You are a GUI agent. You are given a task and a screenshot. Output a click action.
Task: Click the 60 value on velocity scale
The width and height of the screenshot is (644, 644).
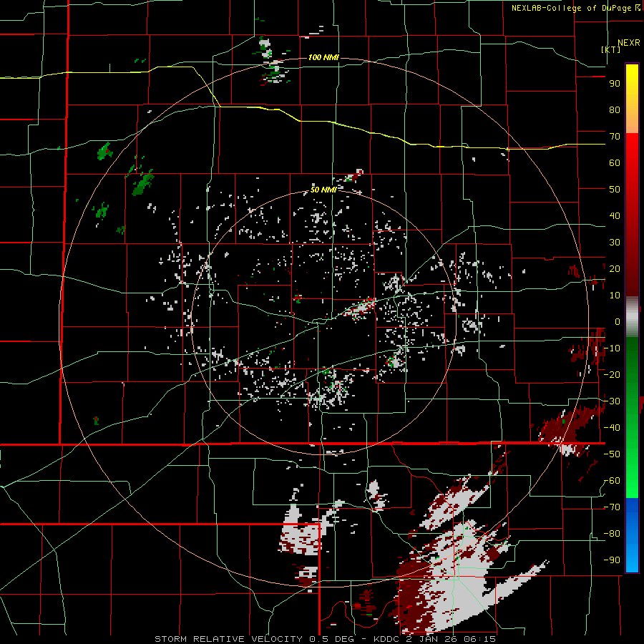point(615,163)
